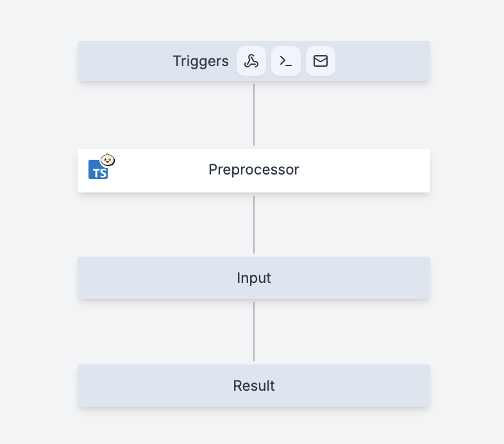504x444 pixels.
Task: Click empty Triggers bar area left of label
Action: (x=125, y=61)
